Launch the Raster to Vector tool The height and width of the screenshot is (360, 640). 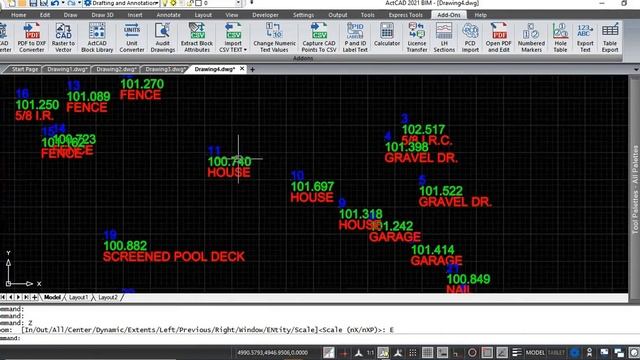[x=63, y=38]
